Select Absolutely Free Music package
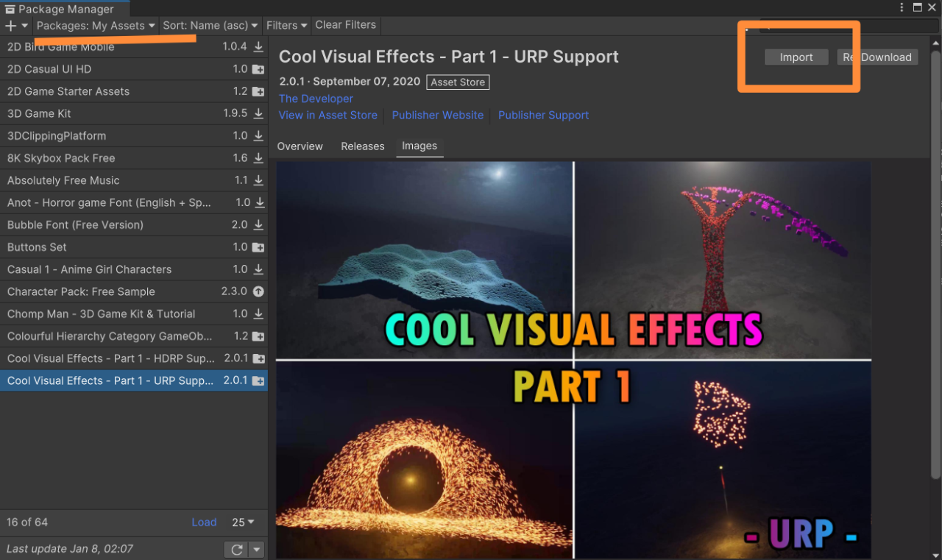The width and height of the screenshot is (942, 560). point(134,180)
